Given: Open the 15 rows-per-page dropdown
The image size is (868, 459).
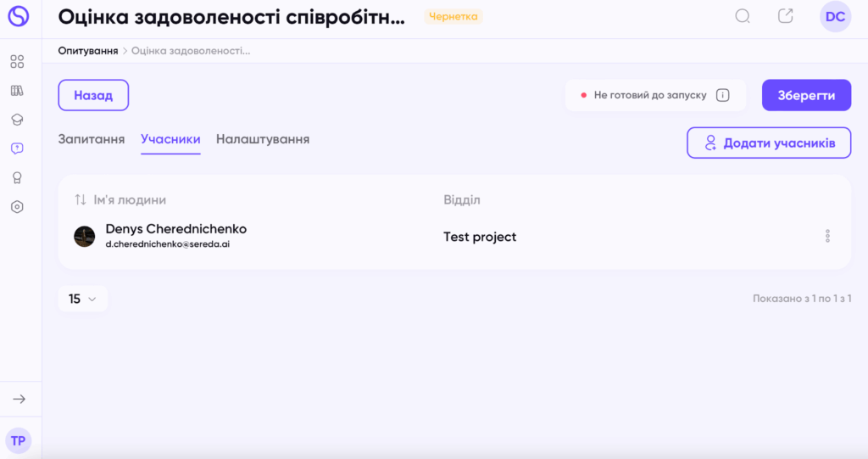Looking at the screenshot, I should (x=82, y=299).
